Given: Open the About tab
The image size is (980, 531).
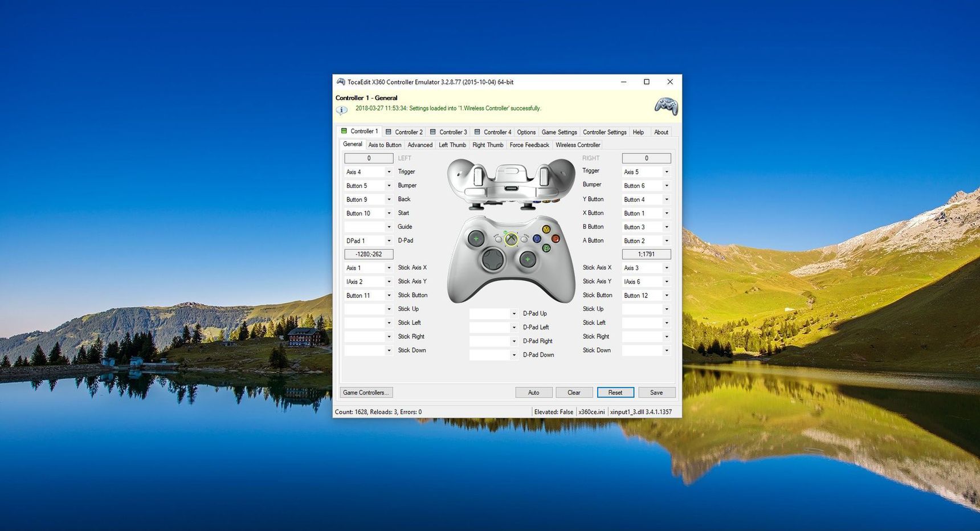Looking at the screenshot, I should (x=661, y=132).
